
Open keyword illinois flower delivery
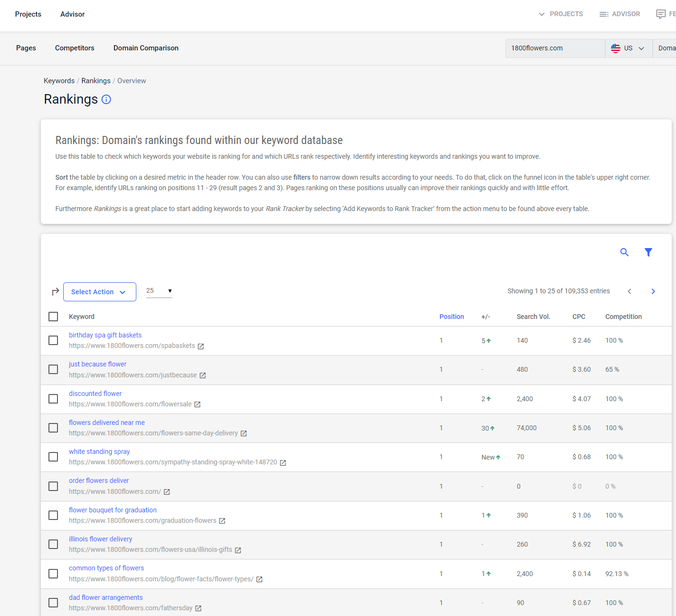click(x=100, y=539)
